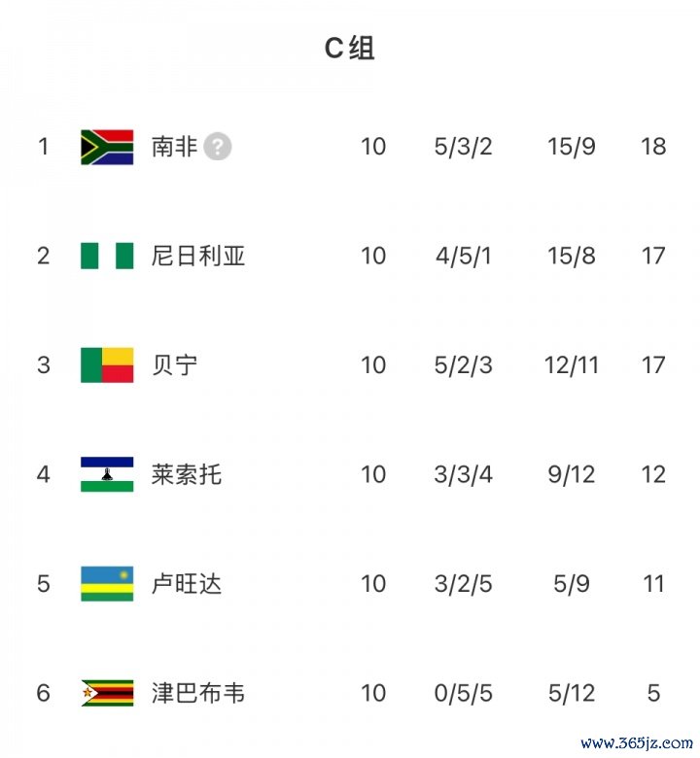Click Benin's 12/11 goals figure
Screen dimensions: 700x758
coord(572,365)
